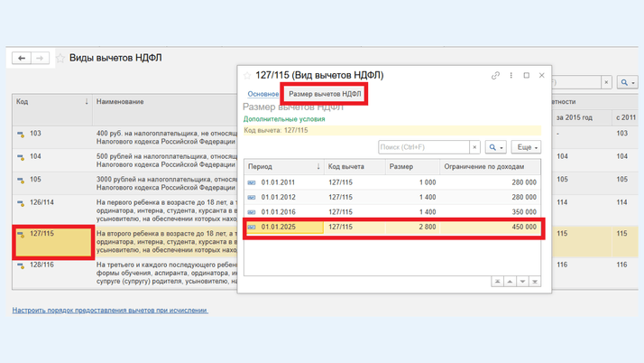Viewport: 644px width, 363px height.
Task: Switch to the Основное tab
Action: [262, 94]
